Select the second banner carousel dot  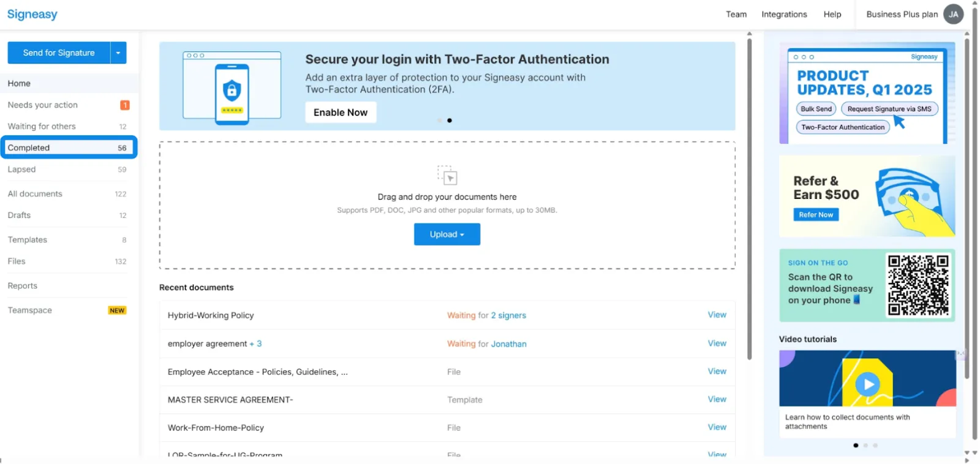point(450,121)
